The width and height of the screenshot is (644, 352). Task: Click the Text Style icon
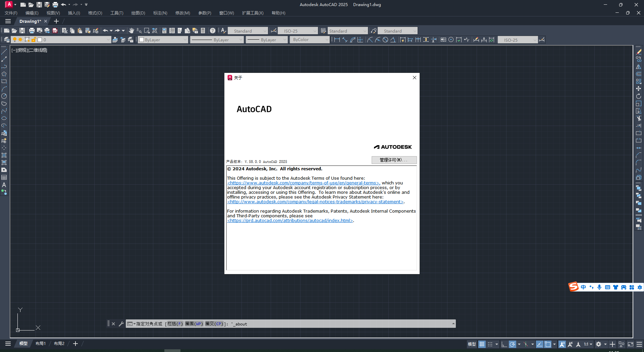pos(223,31)
